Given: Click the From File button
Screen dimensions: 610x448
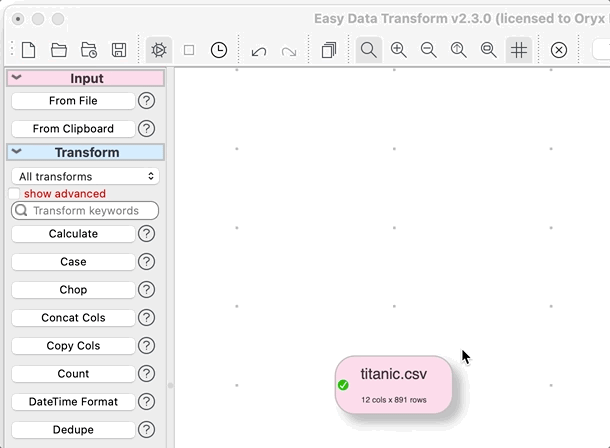Looking at the screenshot, I should click(73, 101).
